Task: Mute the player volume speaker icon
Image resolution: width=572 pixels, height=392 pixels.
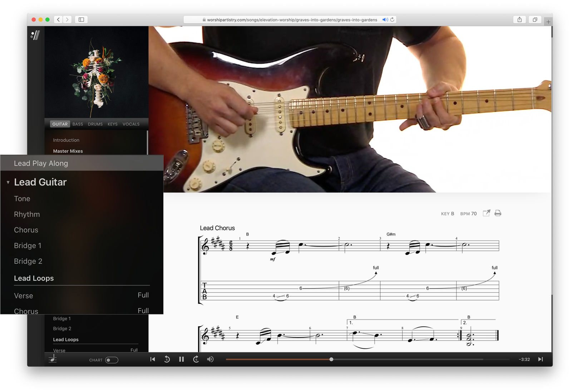Action: 210,359
